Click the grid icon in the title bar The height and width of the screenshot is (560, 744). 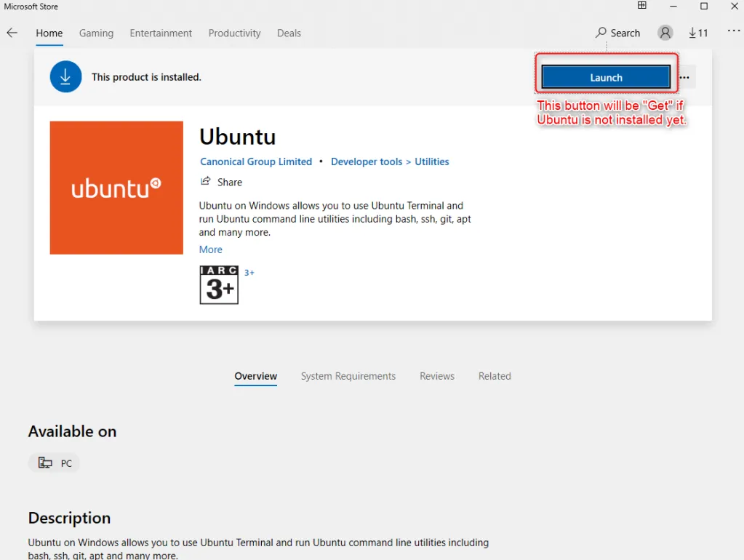(641, 6)
